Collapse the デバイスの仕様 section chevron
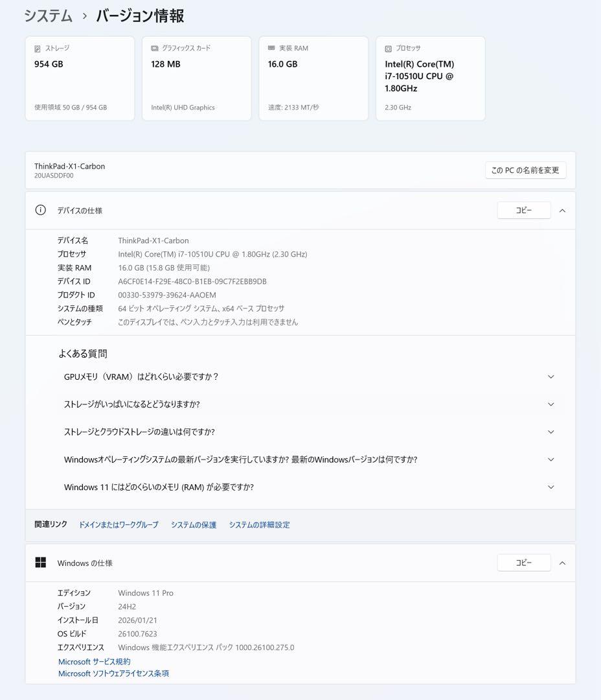 click(x=562, y=210)
